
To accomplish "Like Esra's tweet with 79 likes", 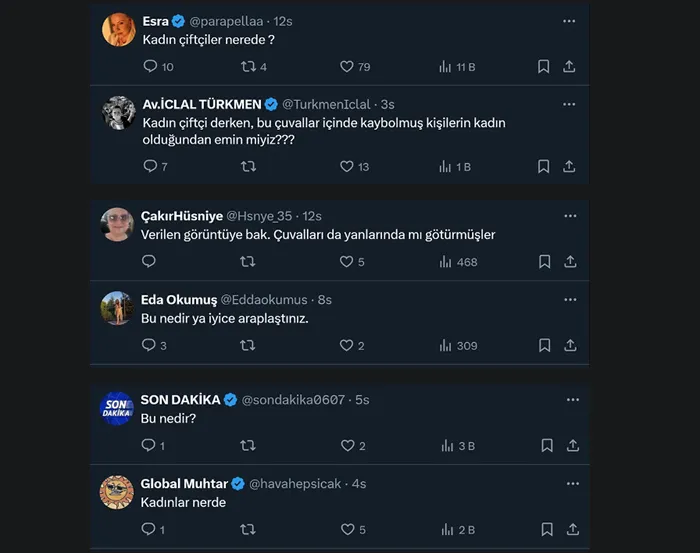I will 347,67.
